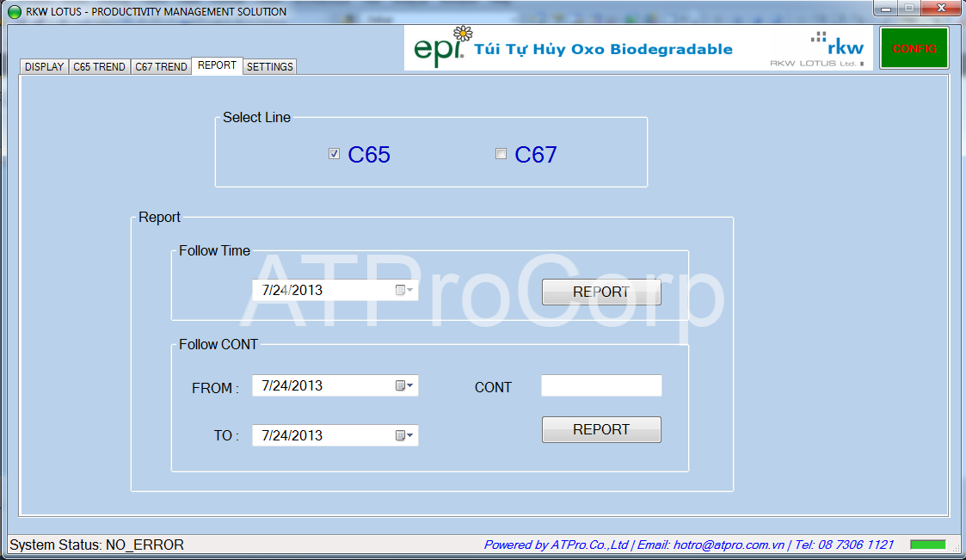Click the epi logo in the banner
Screen dimensions: 966x560
point(443,46)
